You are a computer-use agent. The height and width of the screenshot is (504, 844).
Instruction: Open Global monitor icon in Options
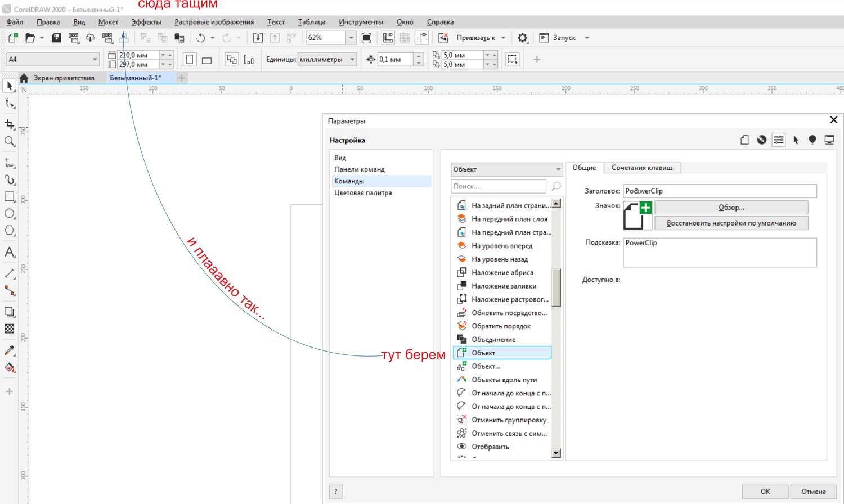pos(829,139)
